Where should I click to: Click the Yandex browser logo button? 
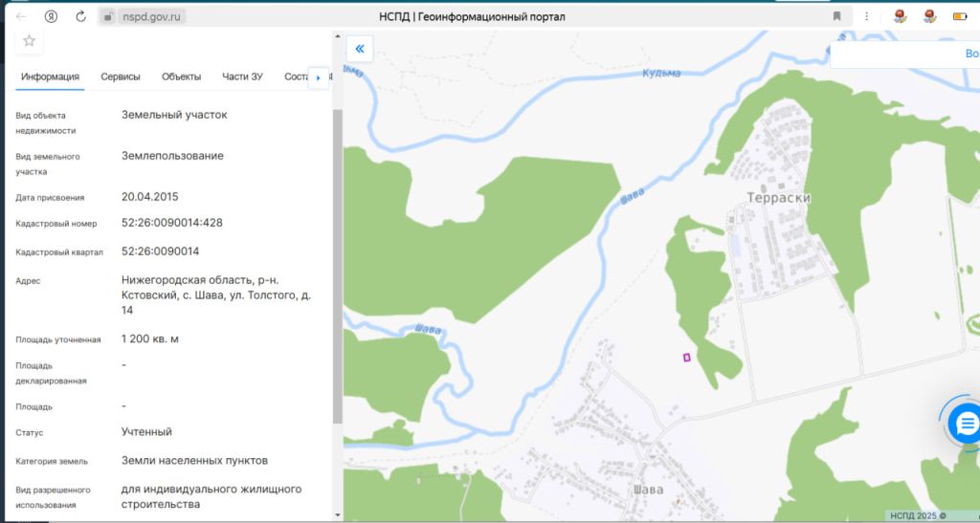[51, 16]
